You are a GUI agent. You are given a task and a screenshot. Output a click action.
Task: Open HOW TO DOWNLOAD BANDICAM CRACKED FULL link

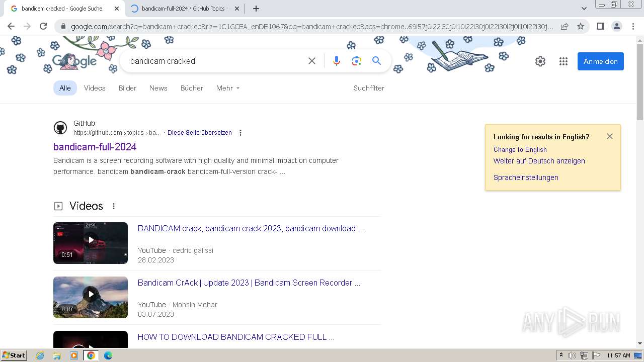click(236, 337)
